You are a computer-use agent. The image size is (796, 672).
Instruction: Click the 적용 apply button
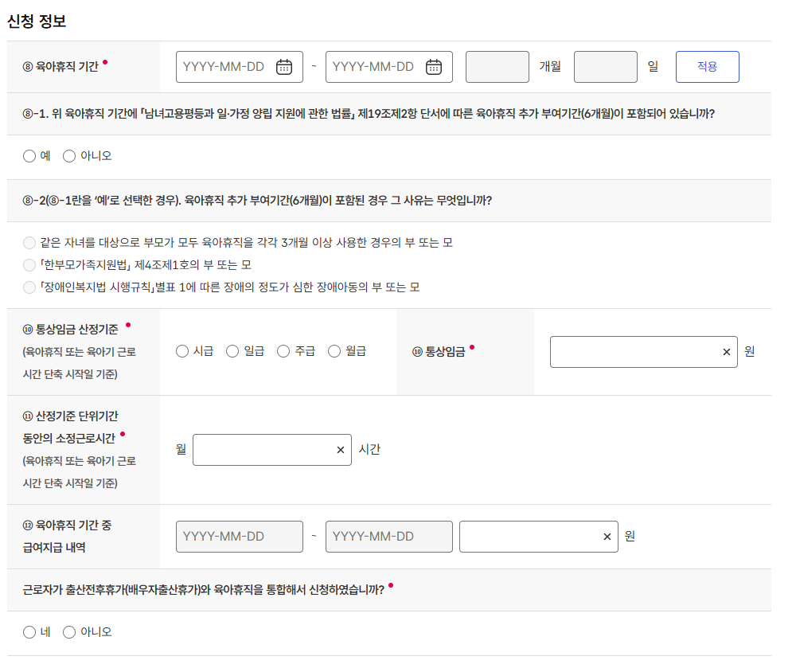[x=707, y=67]
